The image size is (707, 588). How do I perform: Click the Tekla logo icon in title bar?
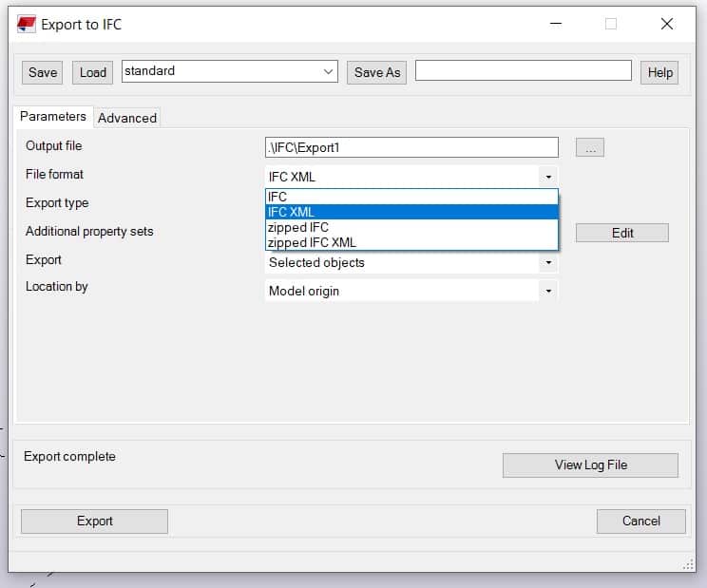27,25
